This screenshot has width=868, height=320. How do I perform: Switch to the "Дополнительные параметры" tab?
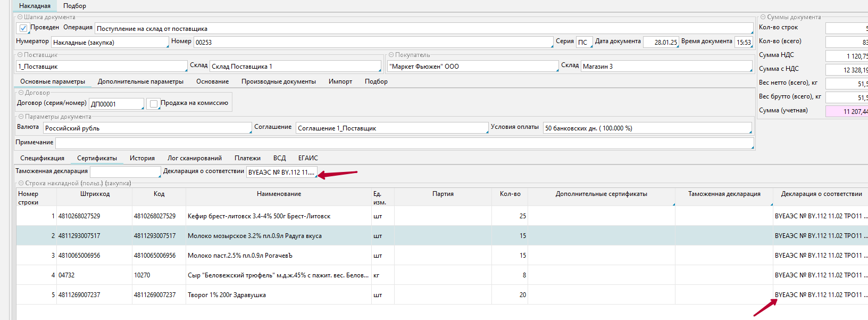[x=140, y=81]
